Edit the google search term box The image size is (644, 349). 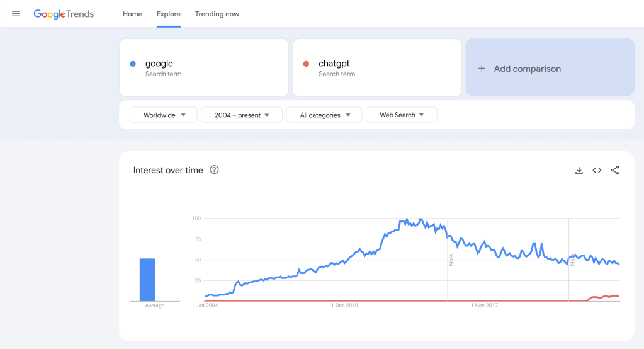click(x=204, y=68)
